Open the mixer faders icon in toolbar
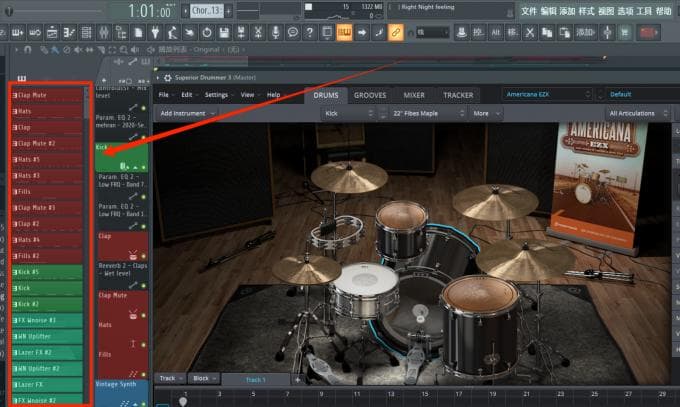The image size is (680, 407). tap(104, 33)
